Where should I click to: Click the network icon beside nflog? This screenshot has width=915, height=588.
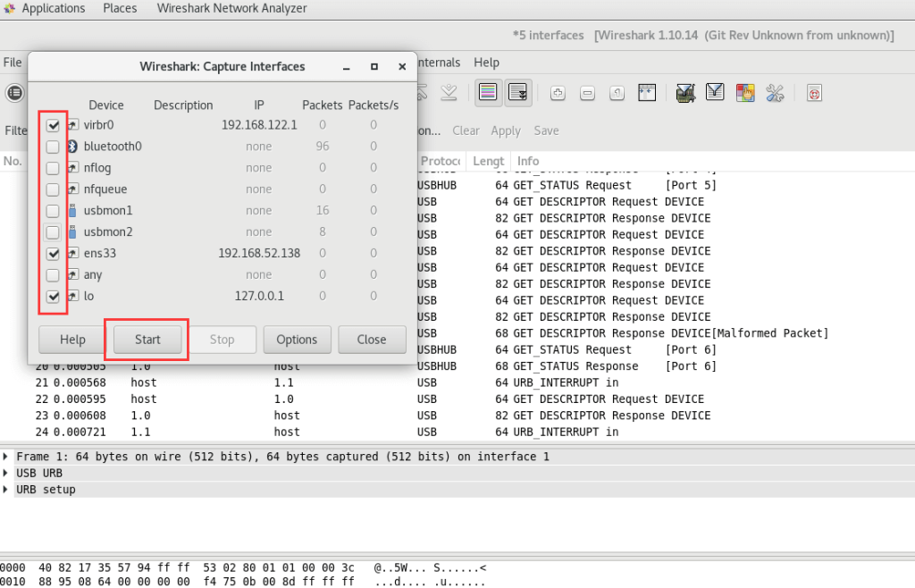pos(73,168)
